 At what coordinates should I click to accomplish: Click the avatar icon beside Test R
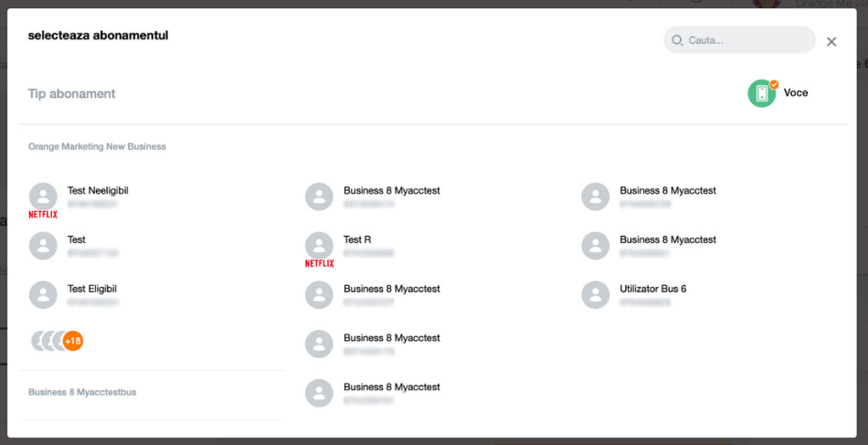click(319, 245)
